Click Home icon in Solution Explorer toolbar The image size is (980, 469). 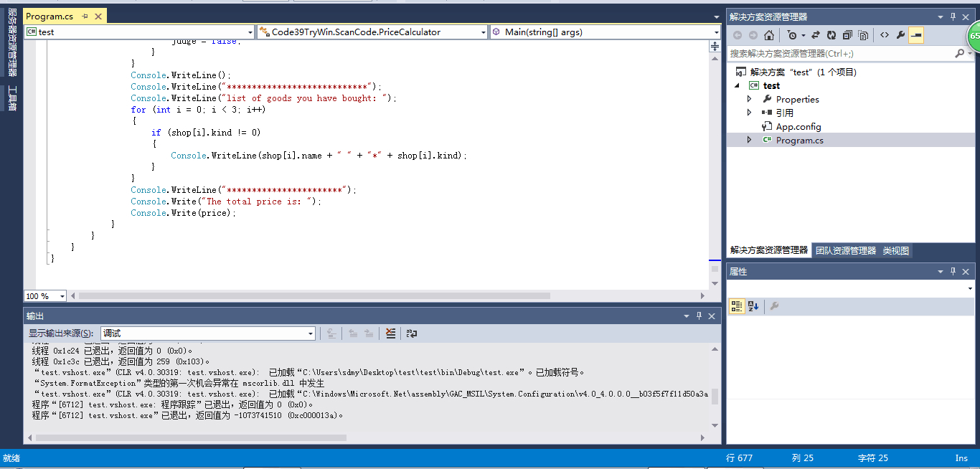coord(769,35)
